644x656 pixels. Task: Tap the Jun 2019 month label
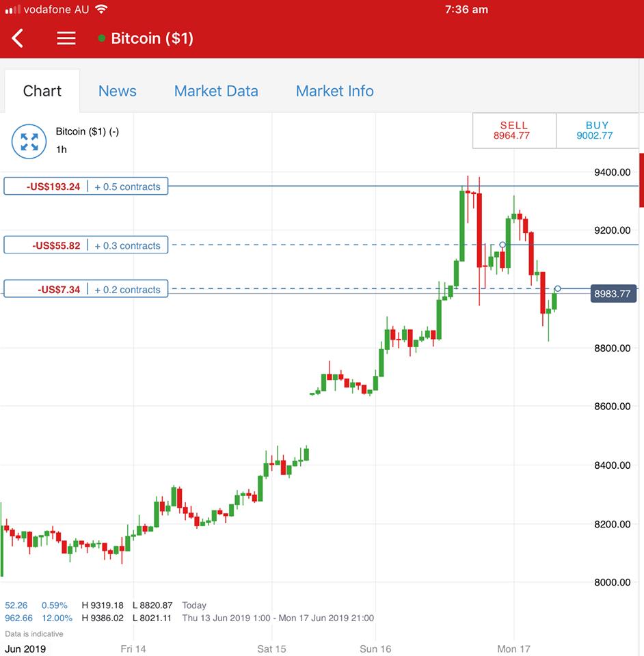coord(25,649)
